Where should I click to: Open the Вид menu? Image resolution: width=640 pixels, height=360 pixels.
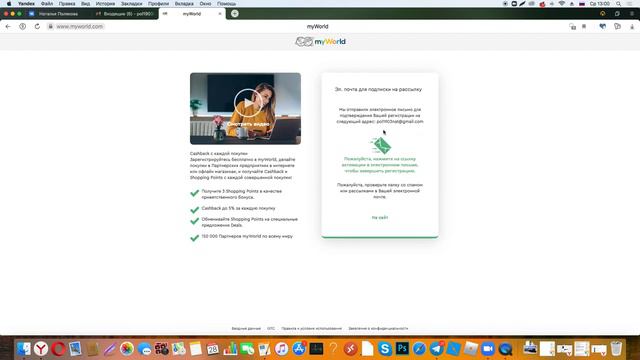point(85,4)
